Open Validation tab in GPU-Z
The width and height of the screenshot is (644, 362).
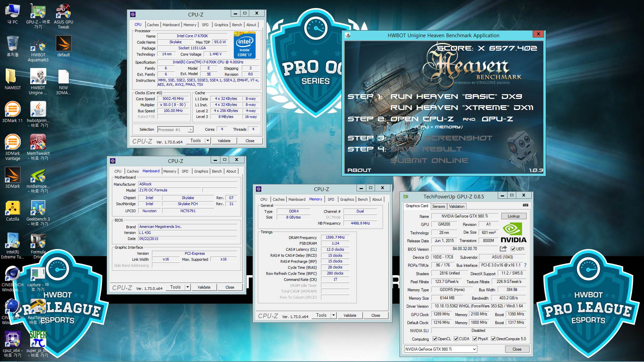[457, 206]
